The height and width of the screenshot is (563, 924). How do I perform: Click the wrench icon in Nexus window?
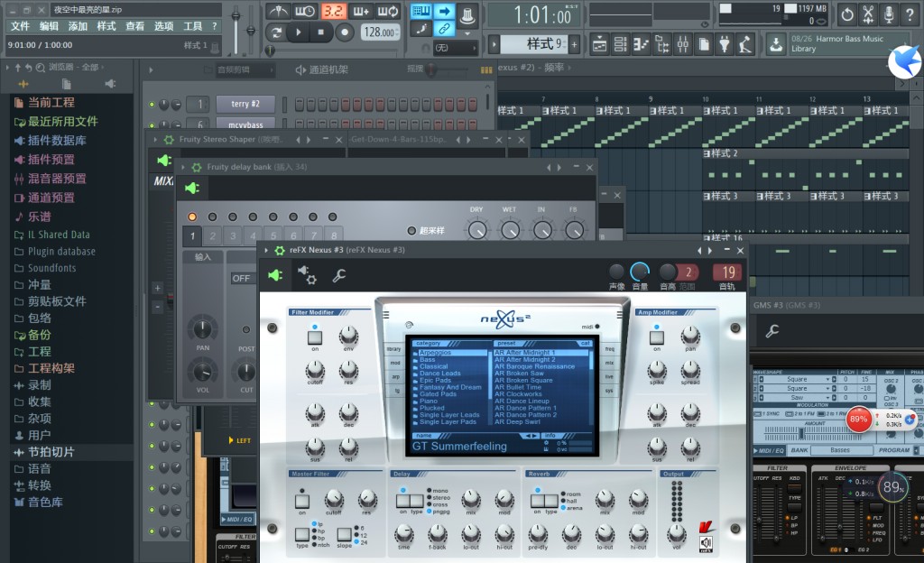point(339,275)
